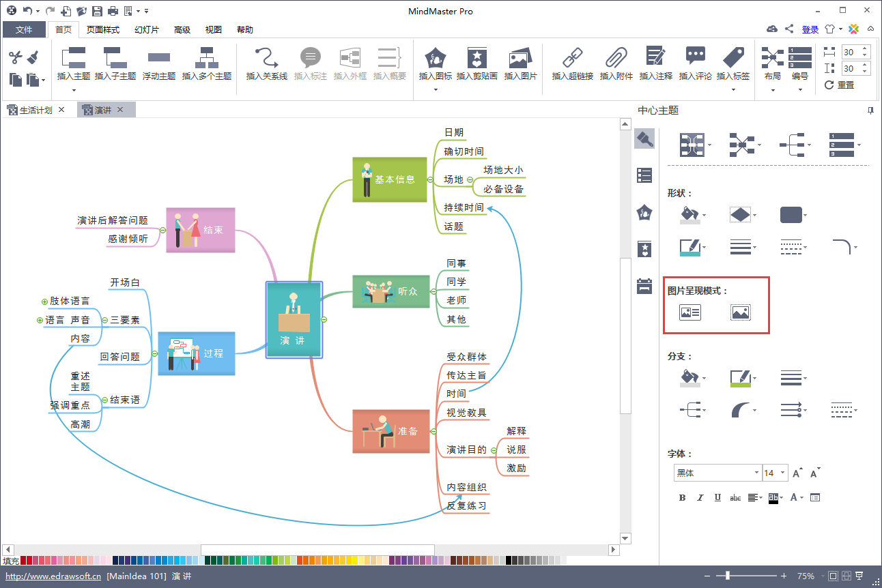Toggle strikethrough abc formatting
Viewport: 882px width, 588px height.
coord(735,498)
